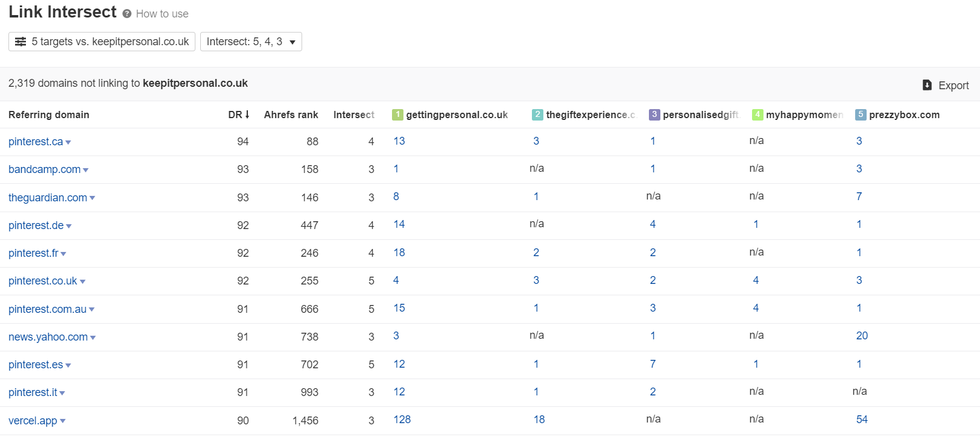Sort by the Intersect column header
Viewport: 980px width, 437px height.
click(353, 115)
